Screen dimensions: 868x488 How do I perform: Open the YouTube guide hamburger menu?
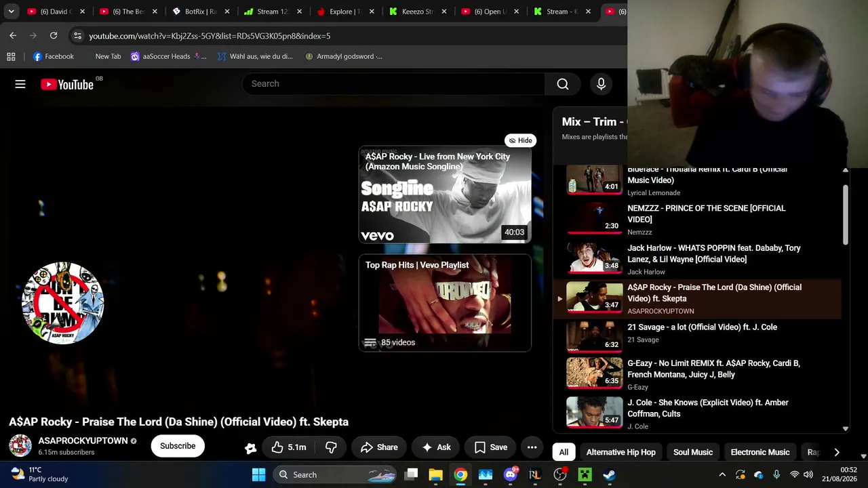pos(20,84)
